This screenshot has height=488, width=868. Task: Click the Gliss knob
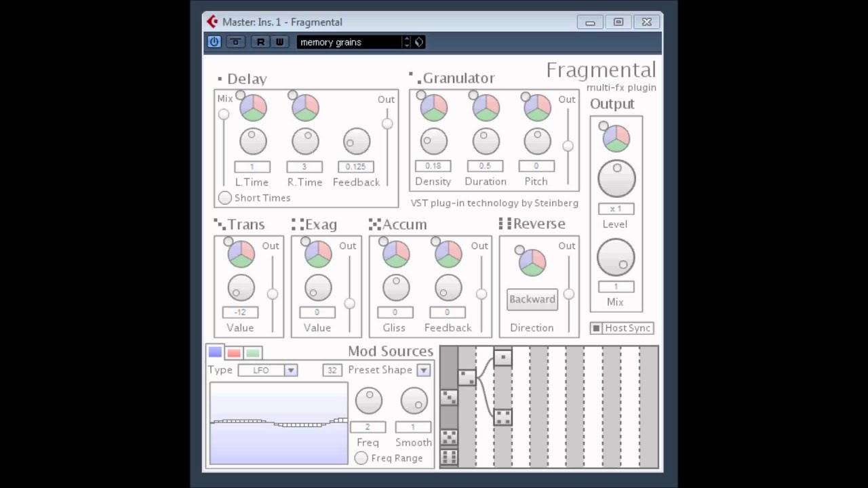[x=396, y=288]
